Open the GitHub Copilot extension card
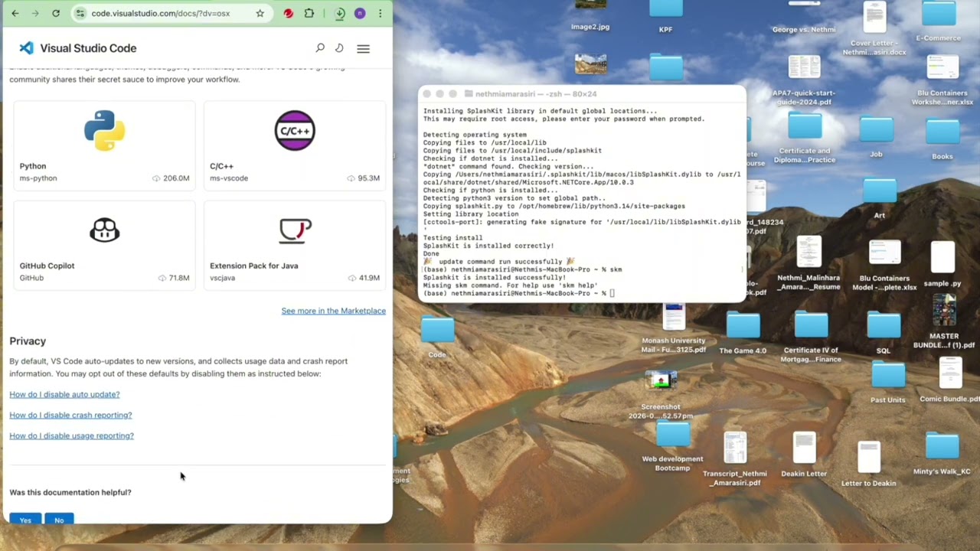The width and height of the screenshot is (980, 551). 104,244
